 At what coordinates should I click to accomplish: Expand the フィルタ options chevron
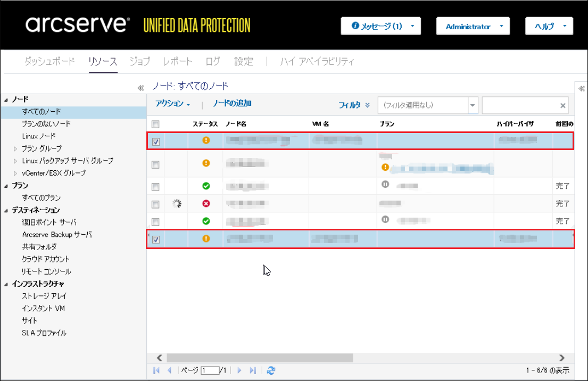click(368, 105)
